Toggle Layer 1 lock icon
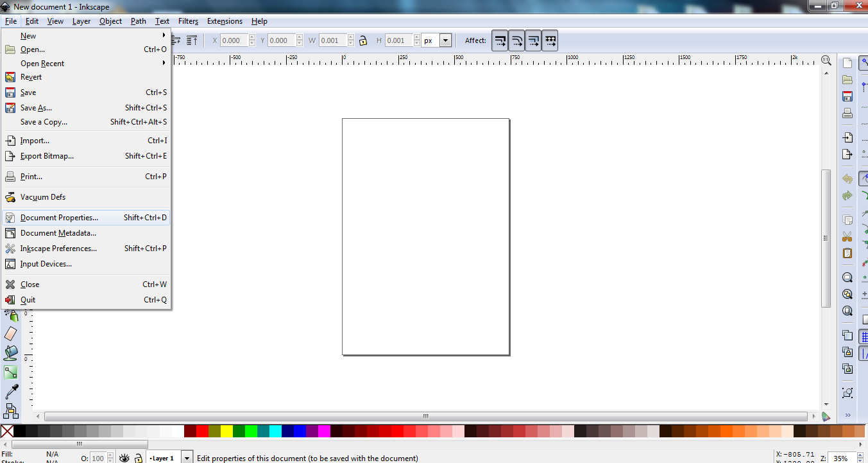Viewport: 868px width, 463px height. click(138, 458)
